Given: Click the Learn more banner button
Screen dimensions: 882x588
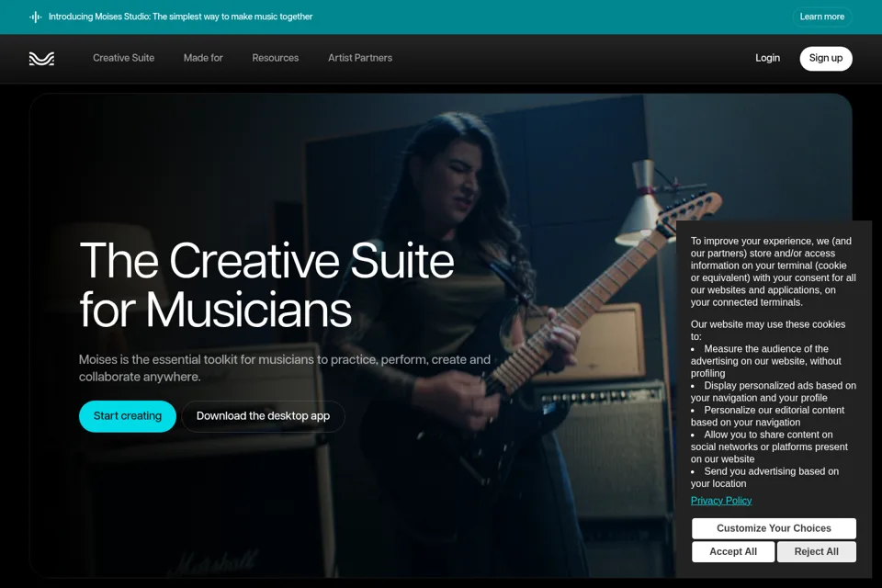Looking at the screenshot, I should 821,17.
